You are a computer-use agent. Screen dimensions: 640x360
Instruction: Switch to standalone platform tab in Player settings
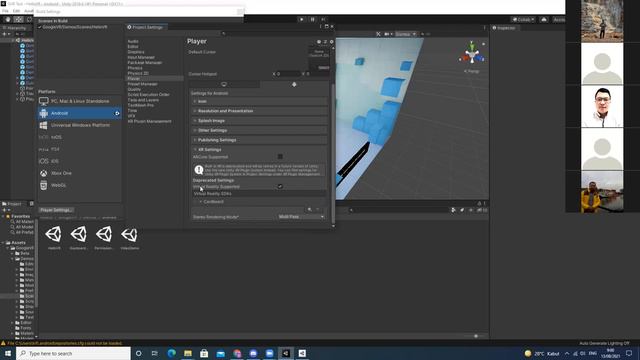(224, 84)
